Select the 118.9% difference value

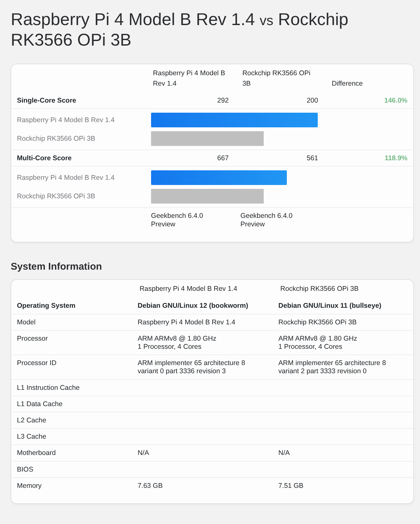tap(396, 158)
